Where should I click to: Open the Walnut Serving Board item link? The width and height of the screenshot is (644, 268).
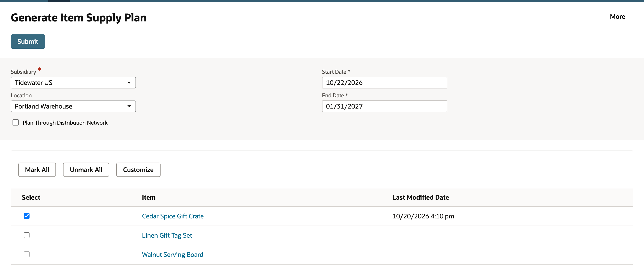172,255
